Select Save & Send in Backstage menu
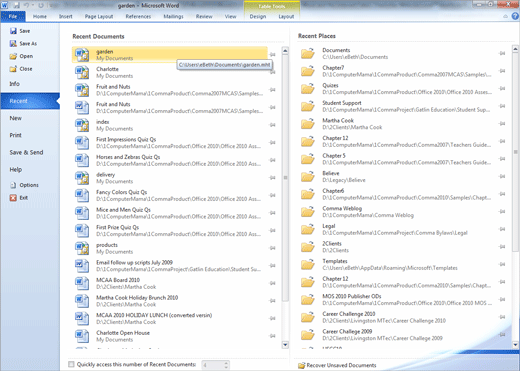The width and height of the screenshot is (520, 371). pyautogui.click(x=26, y=152)
